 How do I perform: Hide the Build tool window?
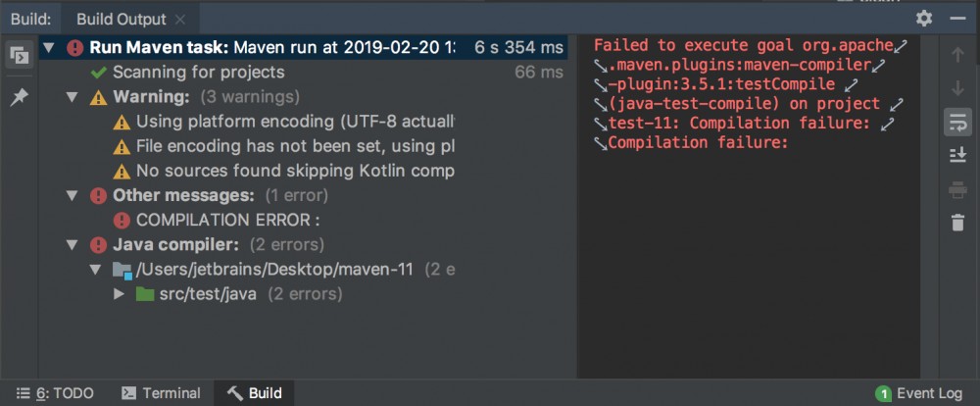(x=957, y=19)
